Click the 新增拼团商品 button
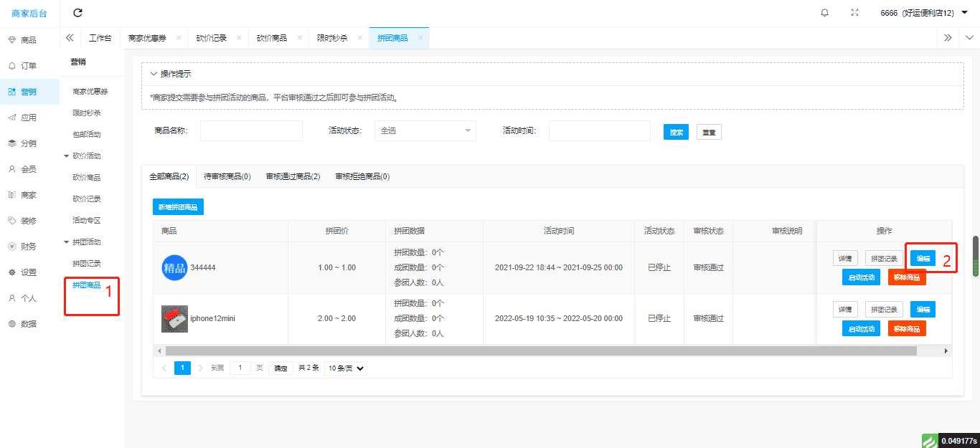Image resolution: width=980 pixels, height=448 pixels. 179,207
